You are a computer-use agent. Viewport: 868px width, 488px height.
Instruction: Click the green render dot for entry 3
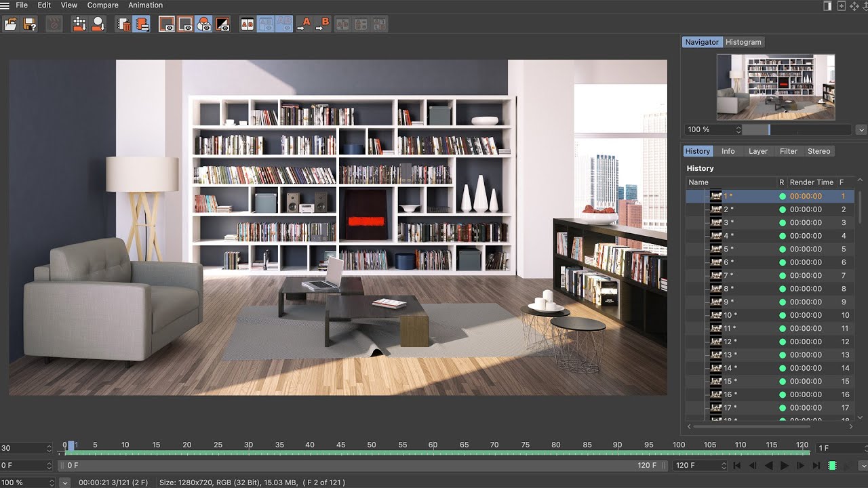pos(782,222)
